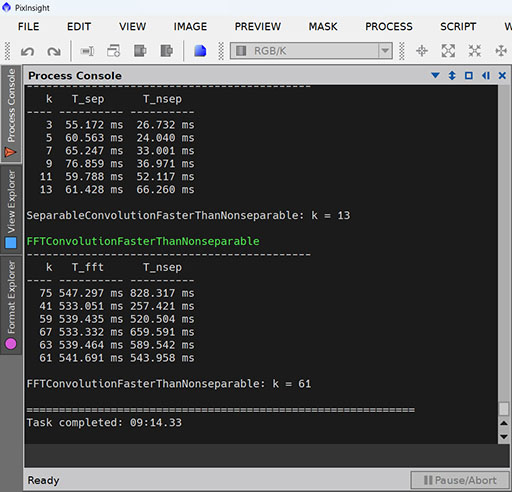512x492 pixels.
Task: Open the FILE menu
Action: (28, 26)
